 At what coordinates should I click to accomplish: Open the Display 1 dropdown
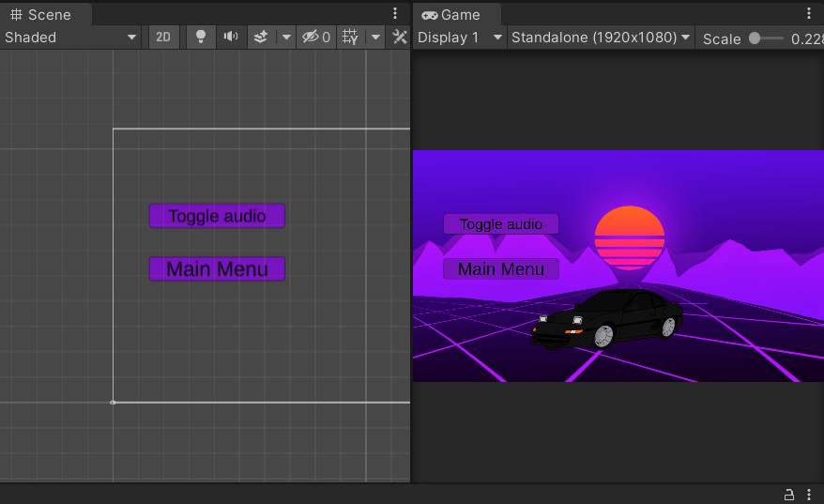[460, 38]
